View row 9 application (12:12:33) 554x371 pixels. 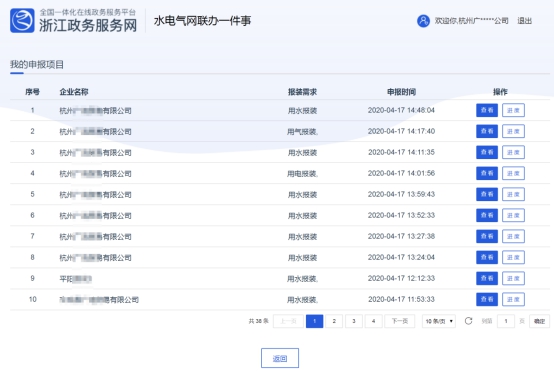[x=487, y=278]
